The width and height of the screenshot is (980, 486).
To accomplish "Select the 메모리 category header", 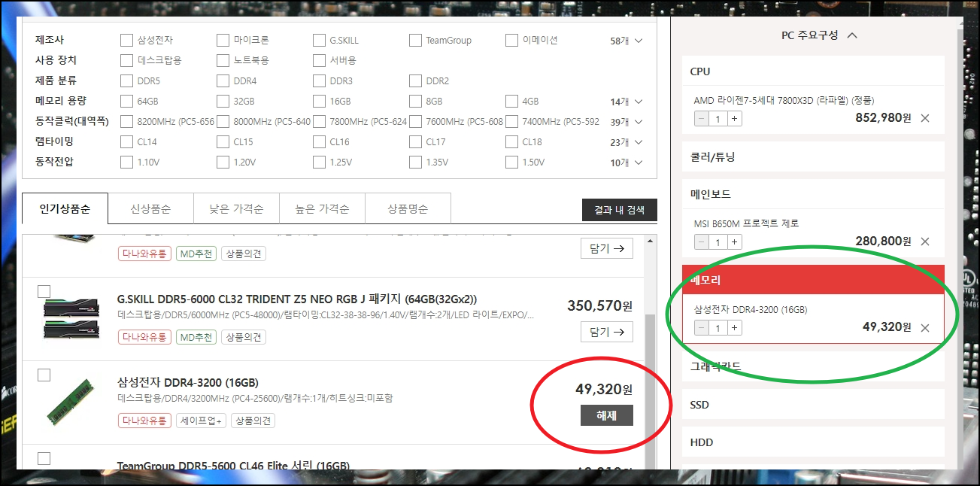I will (x=813, y=280).
